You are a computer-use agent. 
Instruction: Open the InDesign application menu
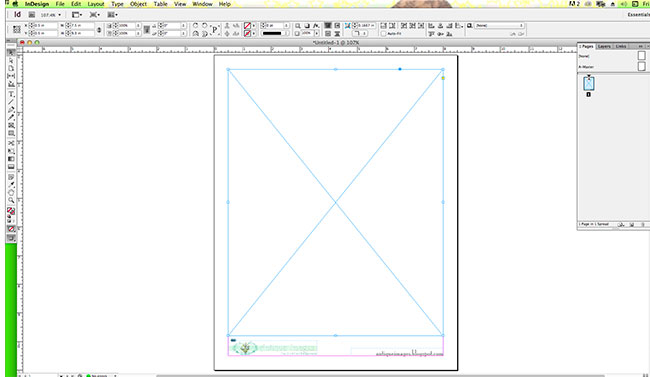point(37,4)
